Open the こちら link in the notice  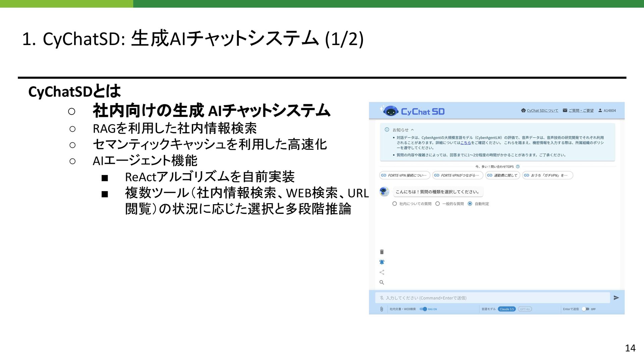tap(466, 143)
